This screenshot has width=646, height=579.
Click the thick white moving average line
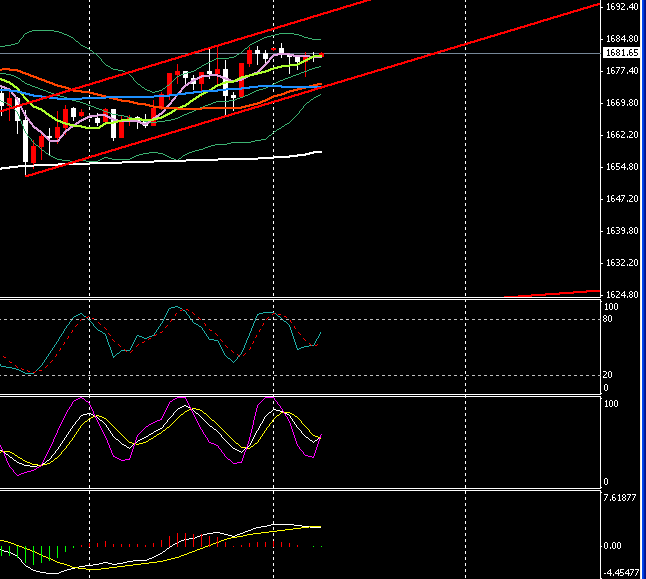tap(200, 159)
